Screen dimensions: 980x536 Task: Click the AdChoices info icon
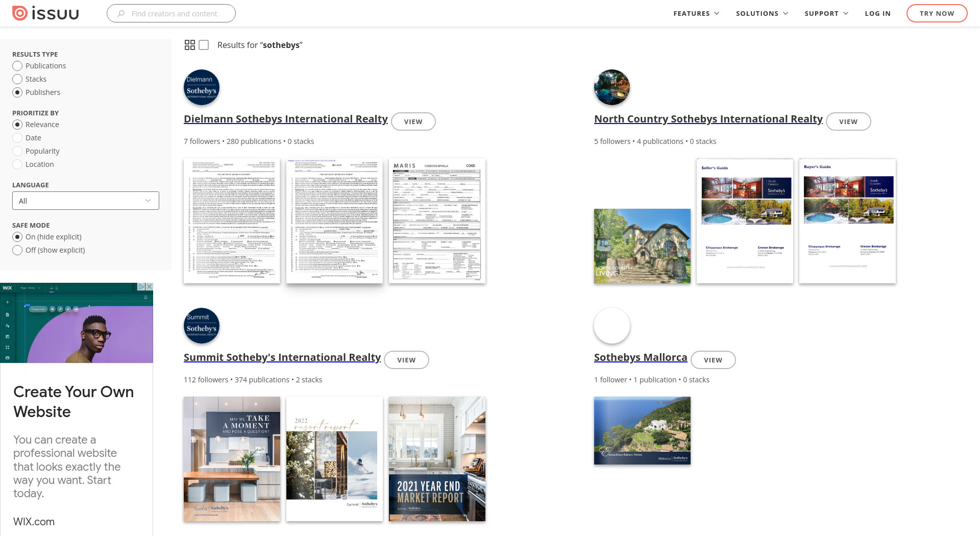click(141, 287)
